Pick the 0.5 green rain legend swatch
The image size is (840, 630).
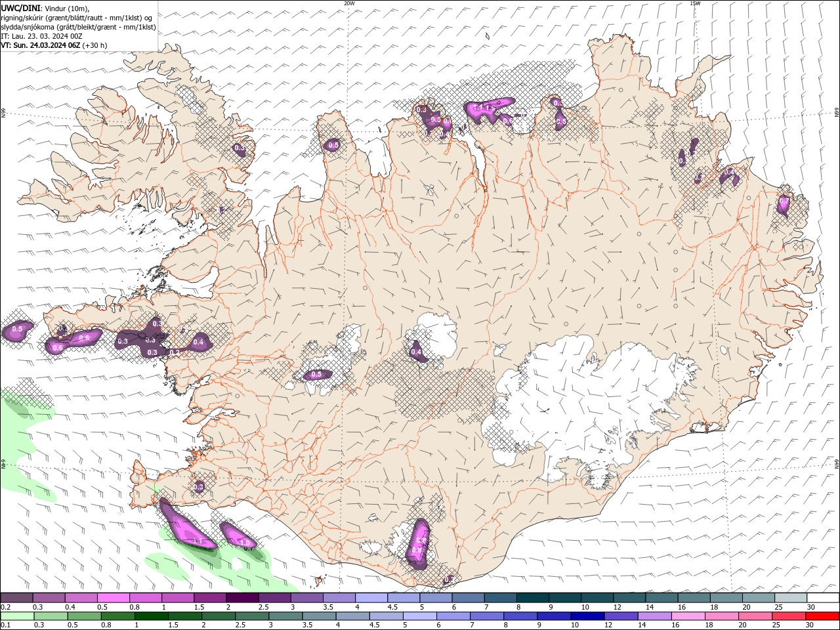coord(84,616)
